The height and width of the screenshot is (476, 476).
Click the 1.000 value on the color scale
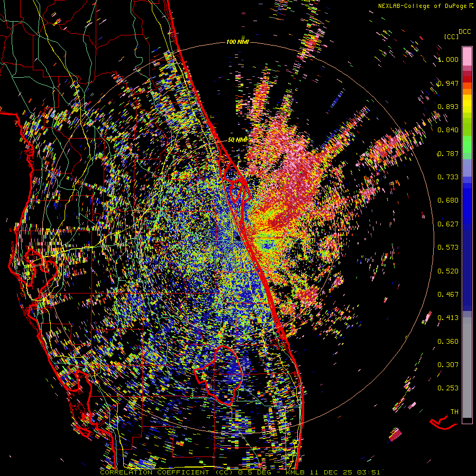coord(448,59)
